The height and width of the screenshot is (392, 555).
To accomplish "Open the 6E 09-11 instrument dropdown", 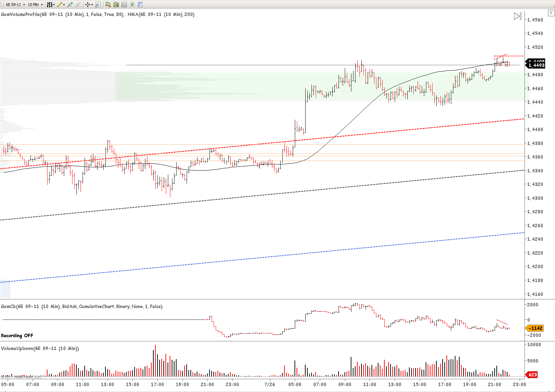I will [x=15, y=5].
